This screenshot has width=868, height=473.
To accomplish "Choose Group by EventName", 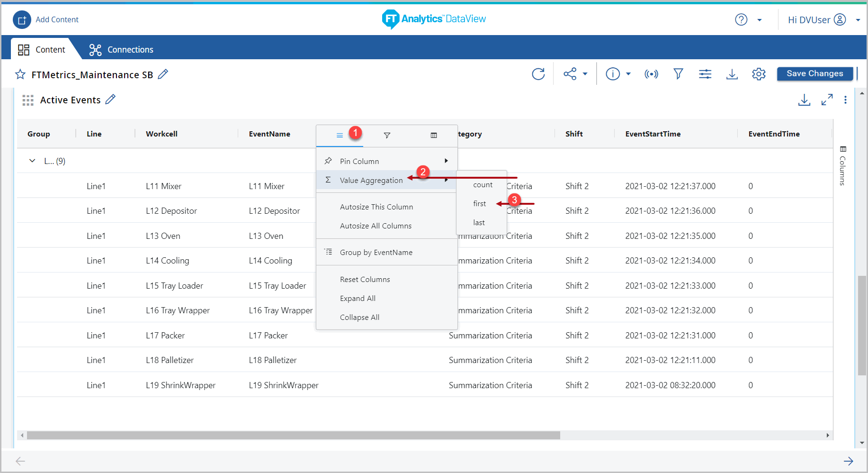I will tap(386, 252).
